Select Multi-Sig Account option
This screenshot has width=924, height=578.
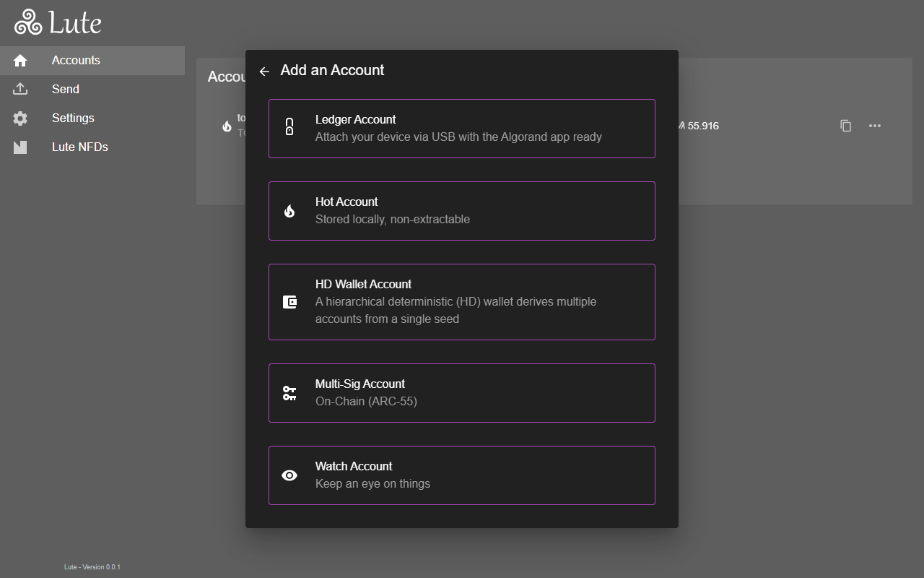(x=461, y=393)
